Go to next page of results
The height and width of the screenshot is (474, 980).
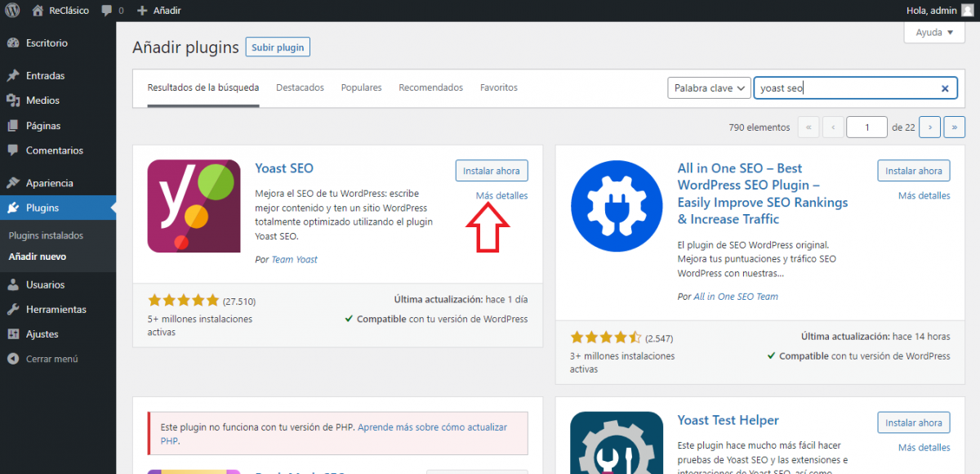coord(929,127)
